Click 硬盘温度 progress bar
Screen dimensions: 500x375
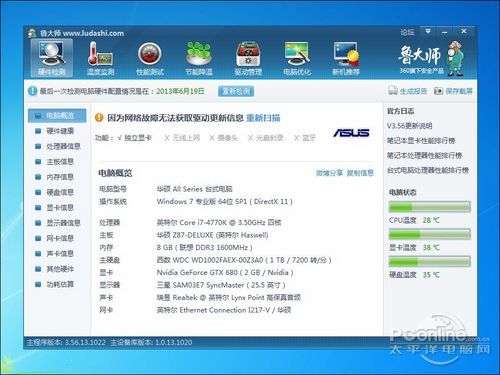click(x=429, y=262)
